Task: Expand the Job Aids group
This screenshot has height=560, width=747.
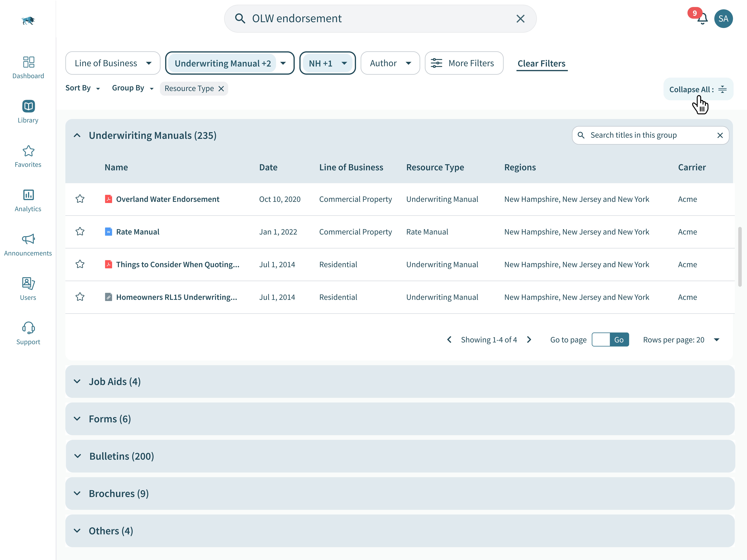Action: click(x=77, y=381)
